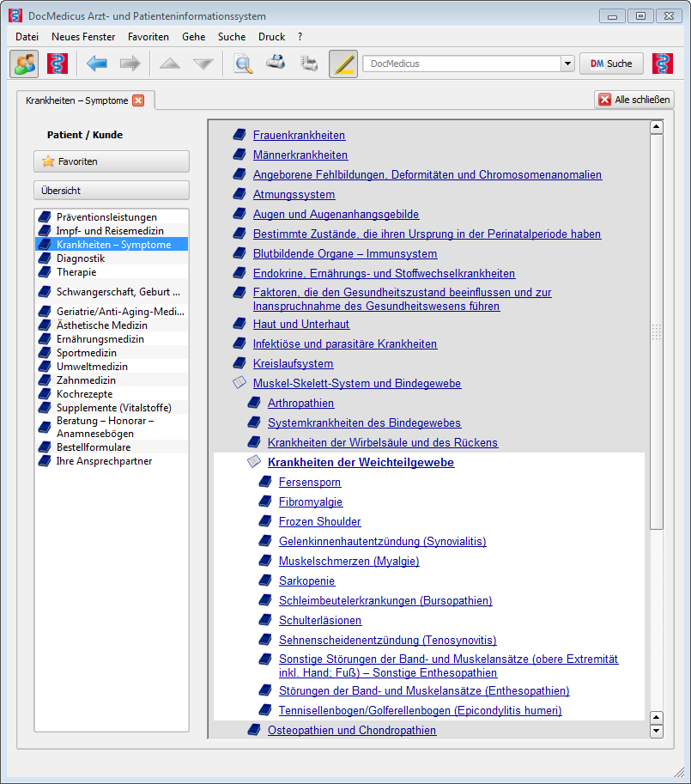The width and height of the screenshot is (691, 784).
Task: Click book icon next to Frauenkrankheiten
Action: 239,135
